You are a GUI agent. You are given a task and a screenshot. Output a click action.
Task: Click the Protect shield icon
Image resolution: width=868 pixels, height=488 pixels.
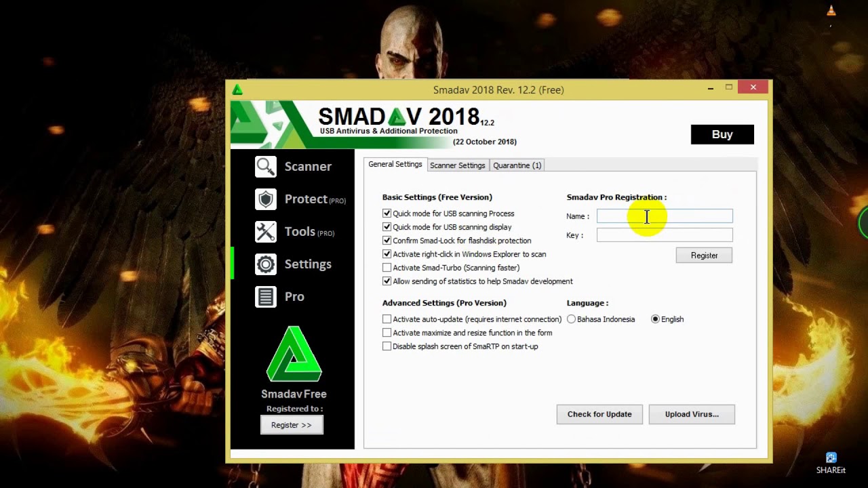[266, 199]
